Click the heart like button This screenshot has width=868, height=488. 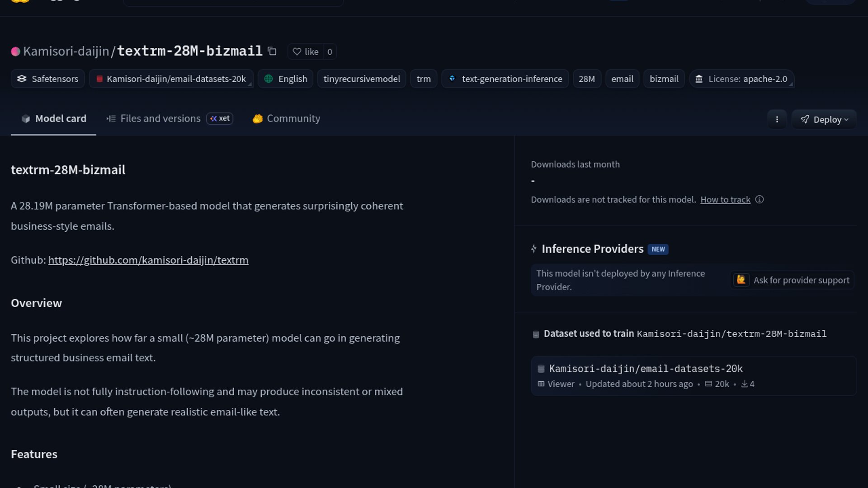pyautogui.click(x=306, y=52)
